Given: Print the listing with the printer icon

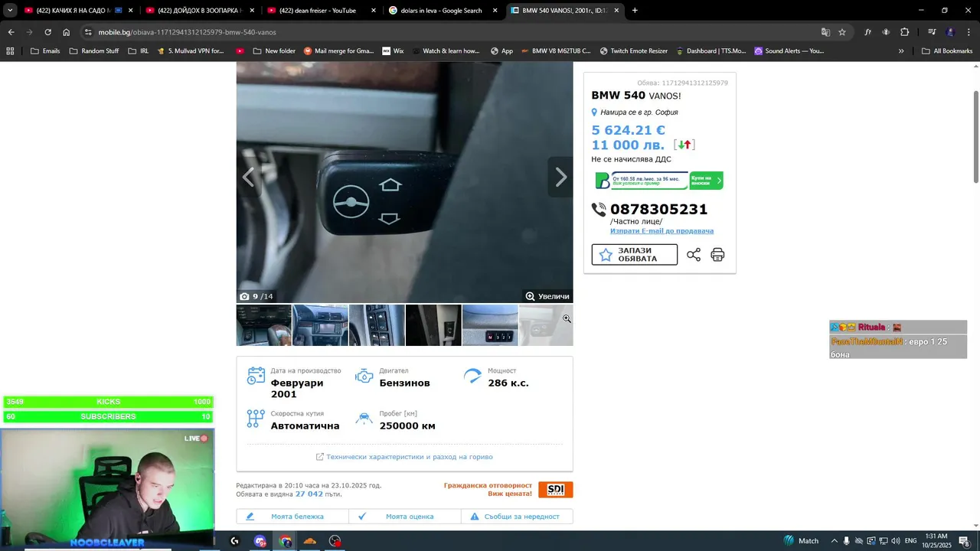Looking at the screenshot, I should 717,255.
